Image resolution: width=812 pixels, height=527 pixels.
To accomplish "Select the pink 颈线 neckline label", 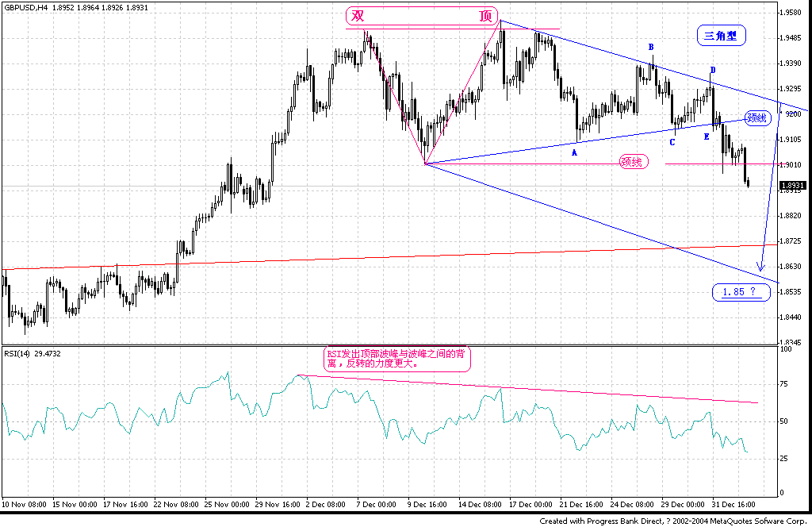I will click(x=634, y=162).
